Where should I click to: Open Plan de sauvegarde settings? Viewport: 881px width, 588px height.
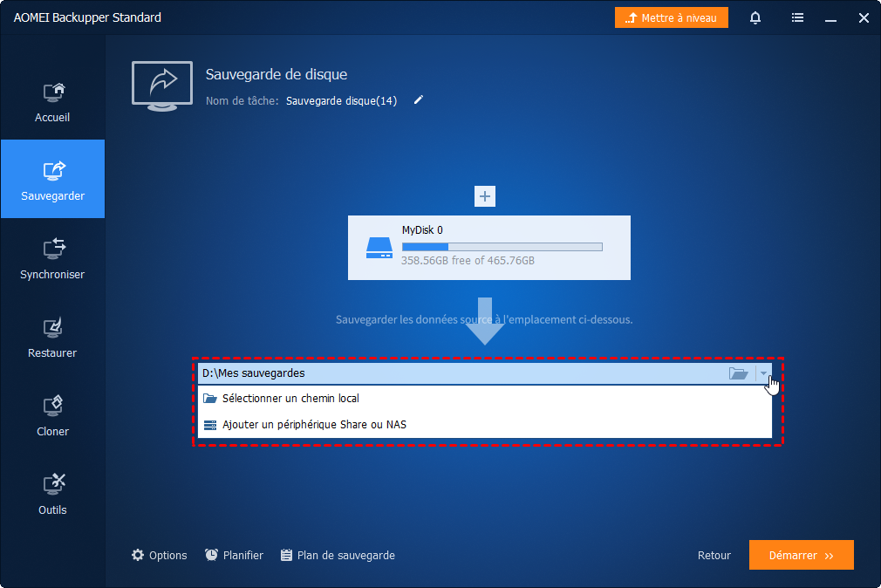pos(338,556)
